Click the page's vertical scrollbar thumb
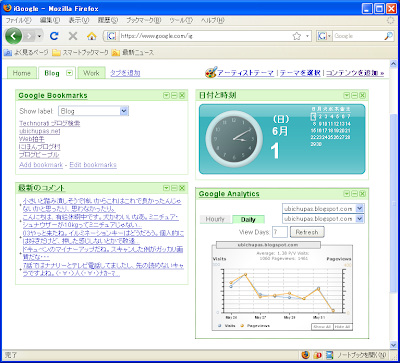The image size is (400, 363). (394, 203)
